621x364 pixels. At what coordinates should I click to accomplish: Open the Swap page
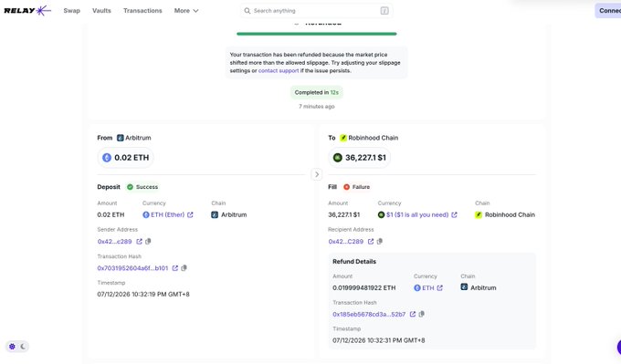[x=71, y=11]
